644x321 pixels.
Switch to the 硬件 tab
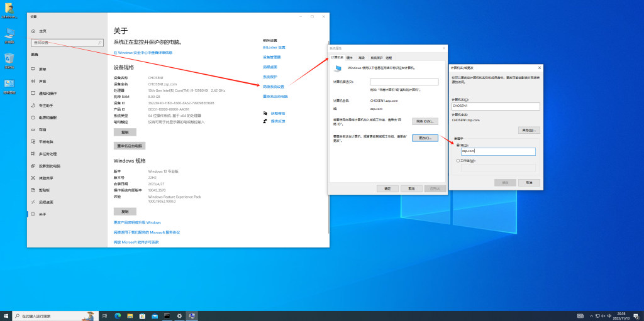[350, 57]
